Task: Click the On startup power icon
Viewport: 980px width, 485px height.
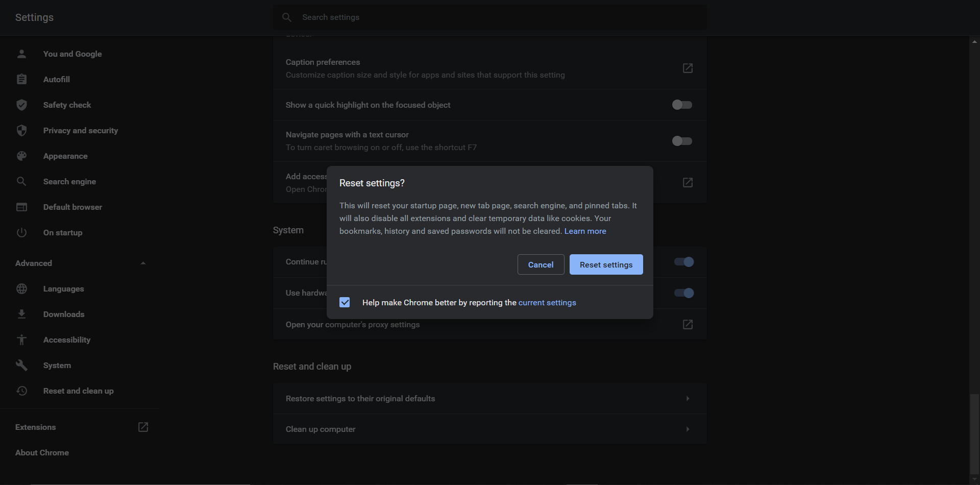Action: (21, 233)
